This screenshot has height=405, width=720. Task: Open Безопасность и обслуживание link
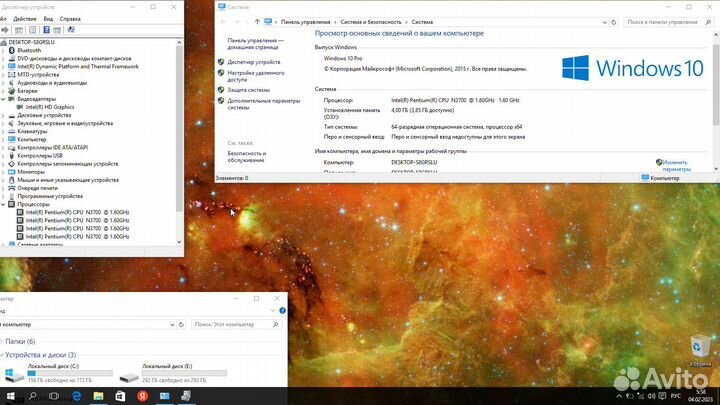coord(247,157)
